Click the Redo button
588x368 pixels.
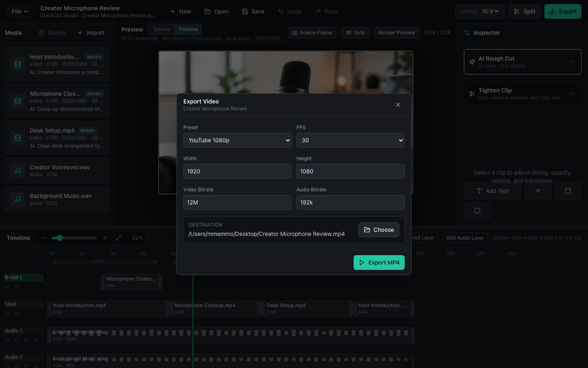pos(327,11)
